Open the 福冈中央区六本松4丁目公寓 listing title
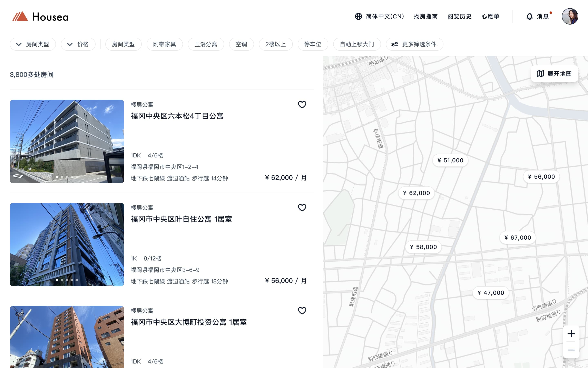This screenshot has width=588, height=368. [x=177, y=116]
